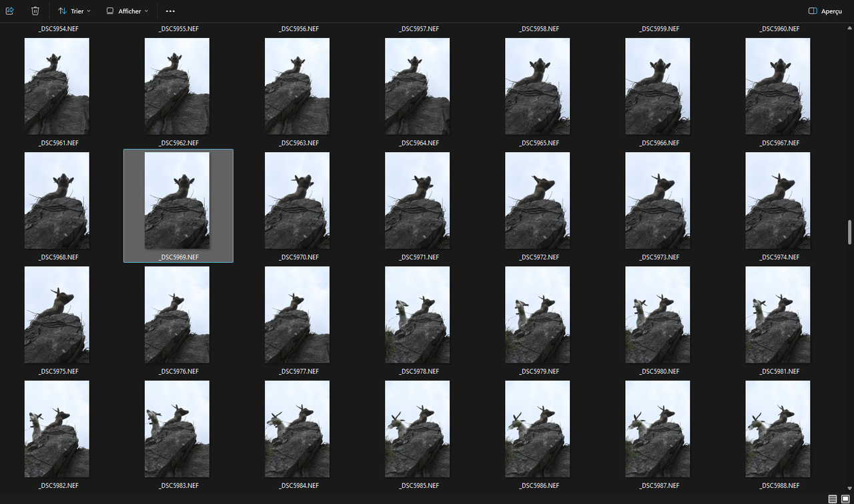Viewport: 854px width, 504px height.
Task: Pick the _DSC5978.NEF two-goats thumbnail
Action: [417, 315]
